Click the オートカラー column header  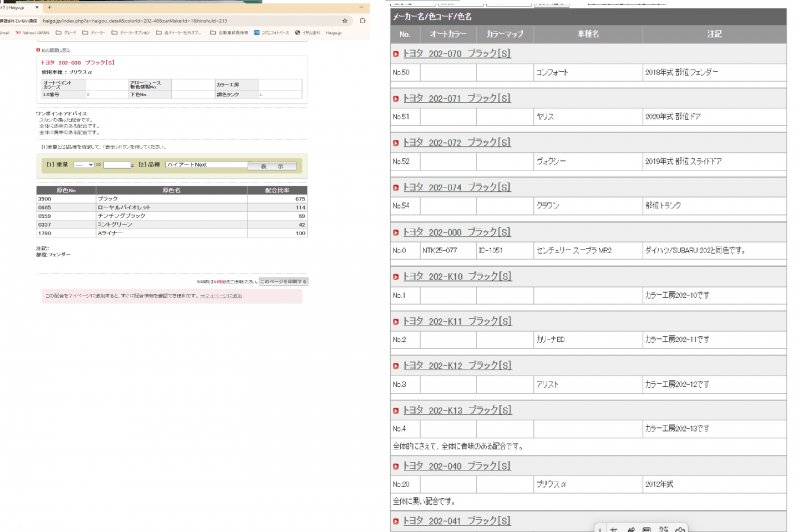click(x=448, y=34)
